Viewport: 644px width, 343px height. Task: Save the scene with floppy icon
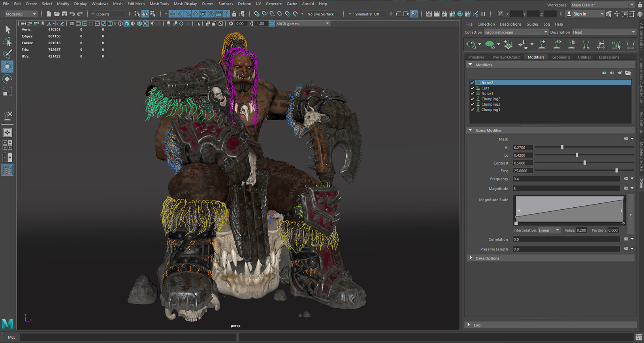[64, 14]
